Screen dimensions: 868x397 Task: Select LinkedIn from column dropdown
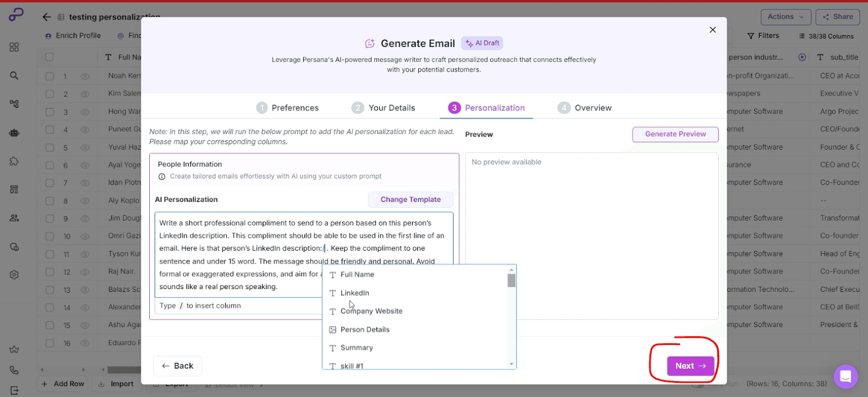pyautogui.click(x=415, y=293)
